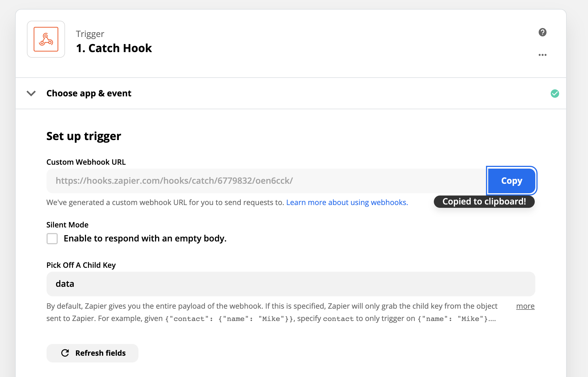Viewport: 588px width, 377px height.
Task: Enable the Silent Mode checkbox
Action: coord(52,239)
